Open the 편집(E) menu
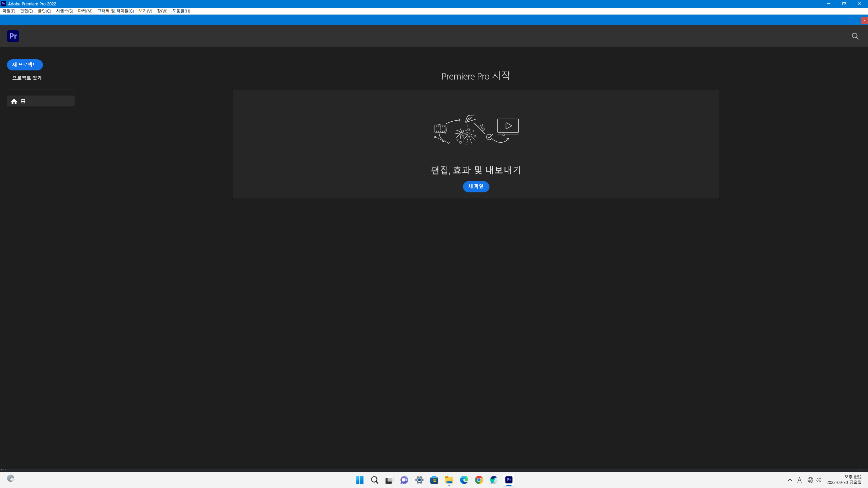 point(26,11)
